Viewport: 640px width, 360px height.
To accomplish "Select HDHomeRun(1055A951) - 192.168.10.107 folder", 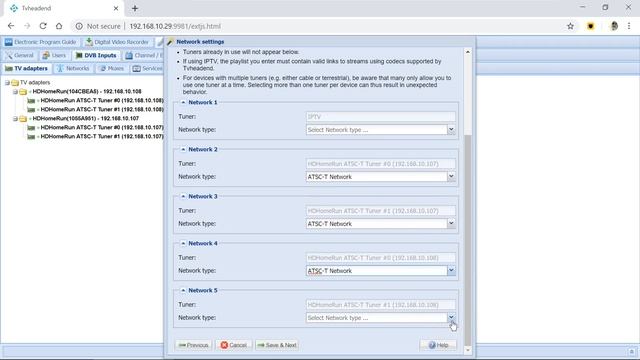I will pyautogui.click(x=85, y=118).
